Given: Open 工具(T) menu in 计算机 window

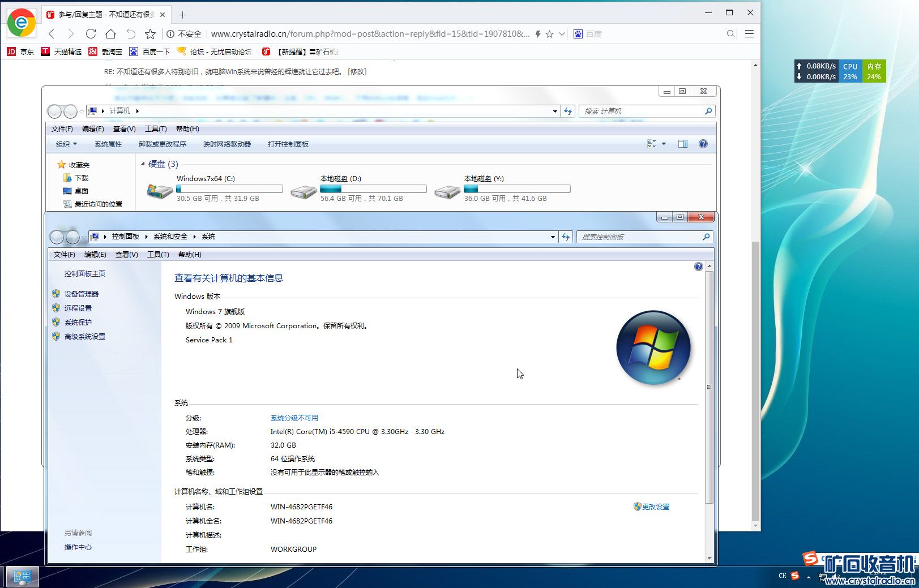Looking at the screenshot, I should [156, 129].
